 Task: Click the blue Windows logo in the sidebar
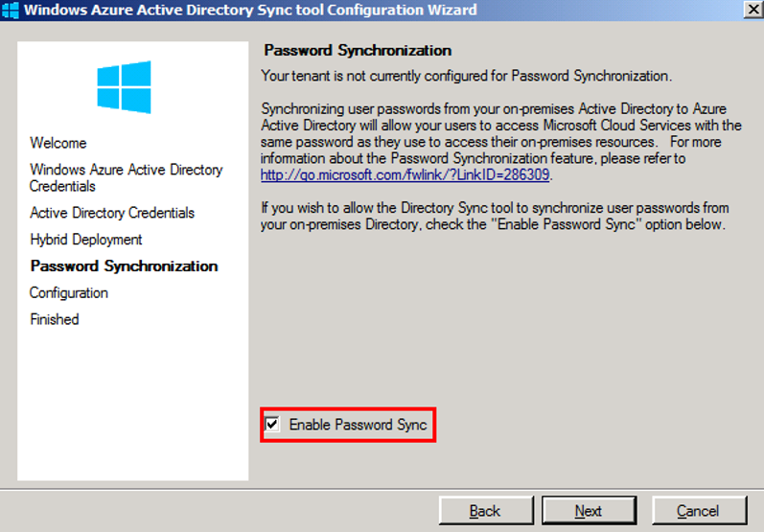pyautogui.click(x=124, y=86)
